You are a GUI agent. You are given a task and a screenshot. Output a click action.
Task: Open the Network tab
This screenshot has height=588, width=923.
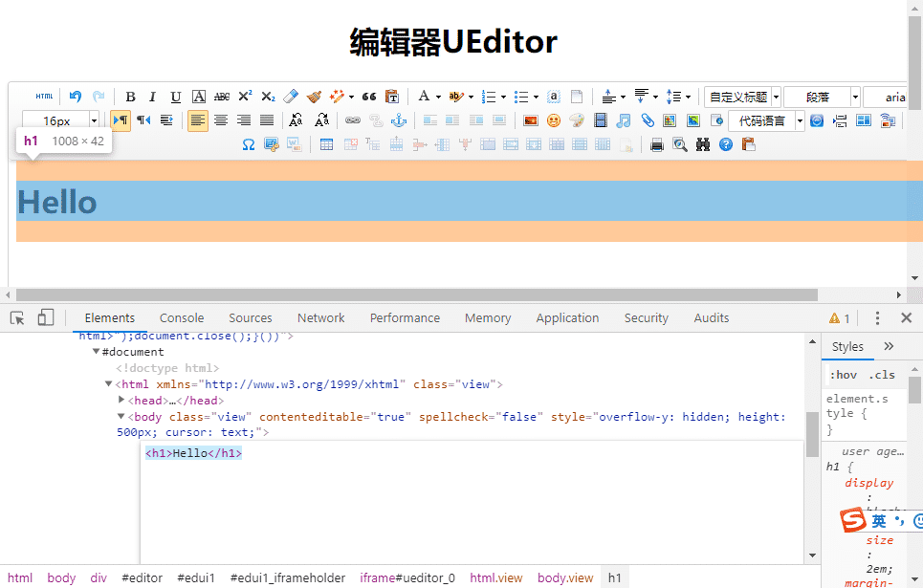320,317
